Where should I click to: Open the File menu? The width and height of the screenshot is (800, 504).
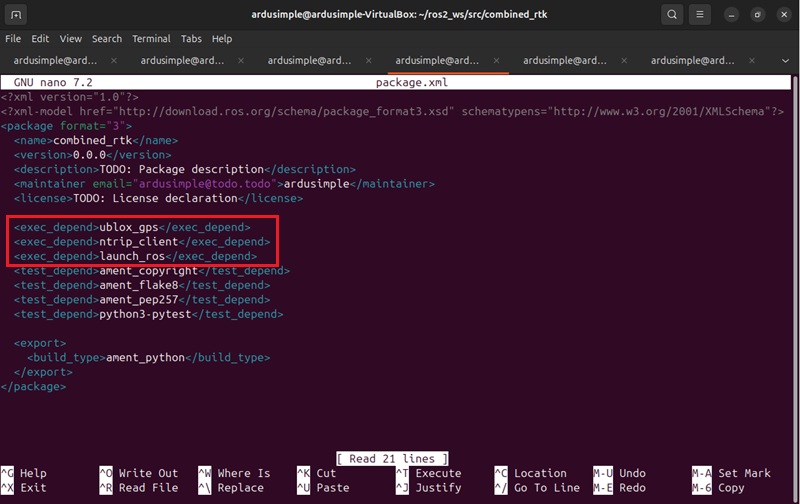[x=13, y=38]
